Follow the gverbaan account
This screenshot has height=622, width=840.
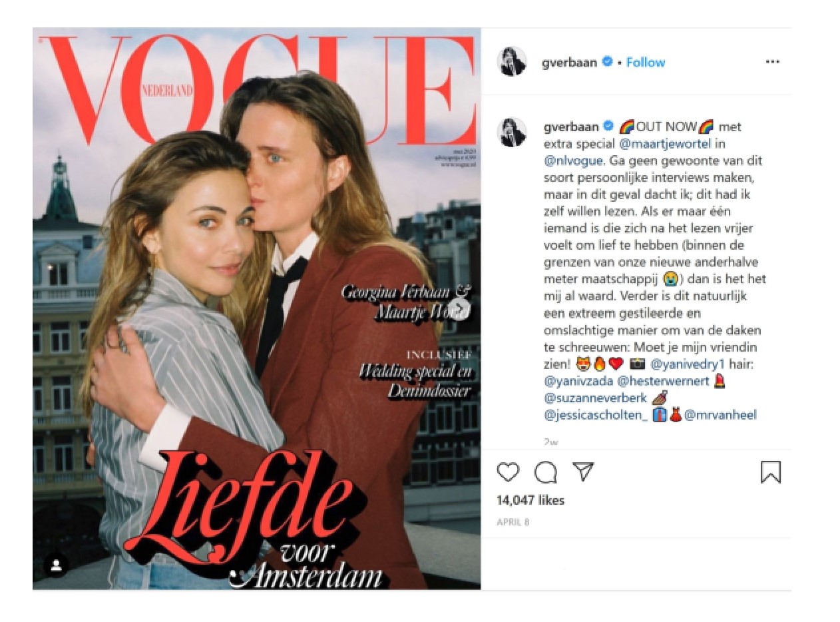click(x=646, y=62)
